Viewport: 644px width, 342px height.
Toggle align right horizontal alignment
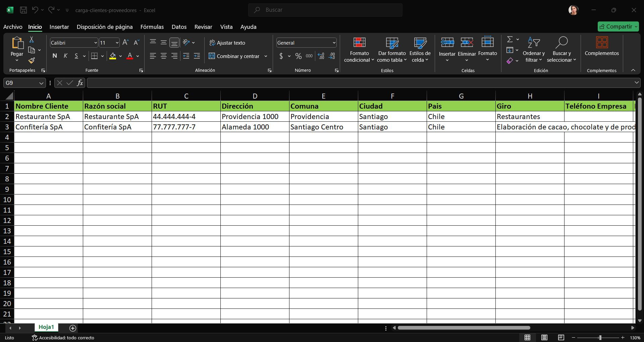[174, 56]
